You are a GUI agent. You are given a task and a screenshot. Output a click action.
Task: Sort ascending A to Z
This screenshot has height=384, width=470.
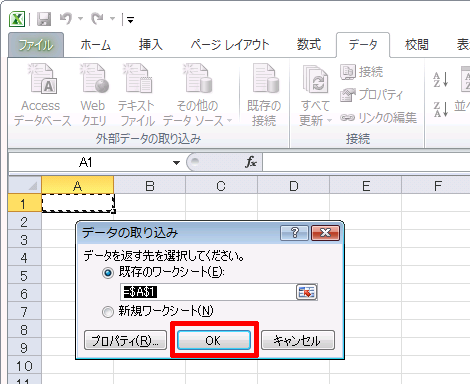(x=440, y=80)
